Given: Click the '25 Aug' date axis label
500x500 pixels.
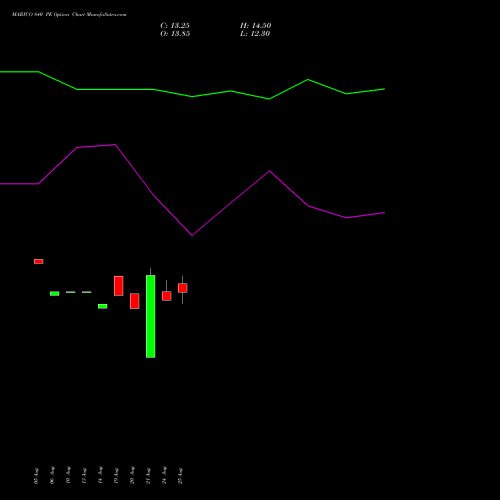Looking at the screenshot, I should [x=180, y=476].
